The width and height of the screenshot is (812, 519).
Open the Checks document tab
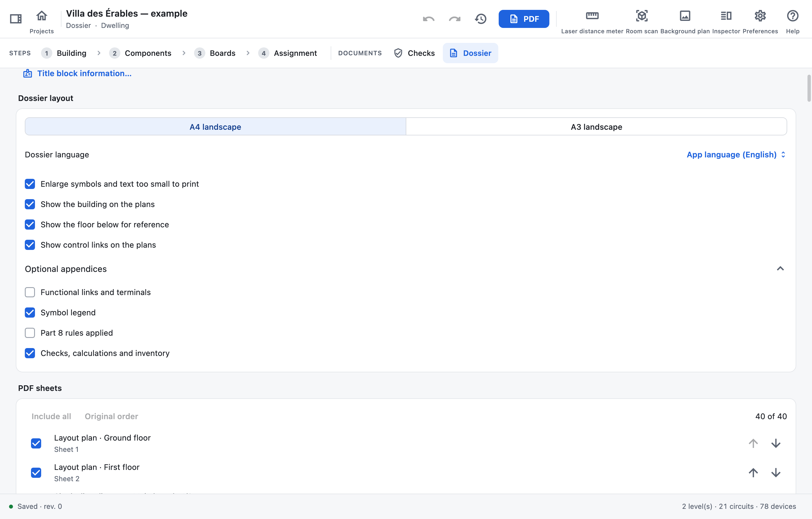pos(414,53)
